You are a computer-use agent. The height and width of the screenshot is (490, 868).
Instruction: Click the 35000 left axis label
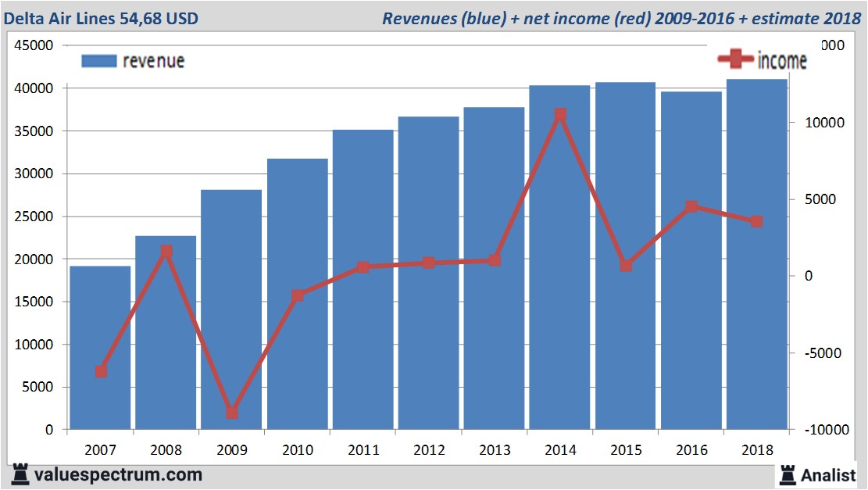pos(34,131)
